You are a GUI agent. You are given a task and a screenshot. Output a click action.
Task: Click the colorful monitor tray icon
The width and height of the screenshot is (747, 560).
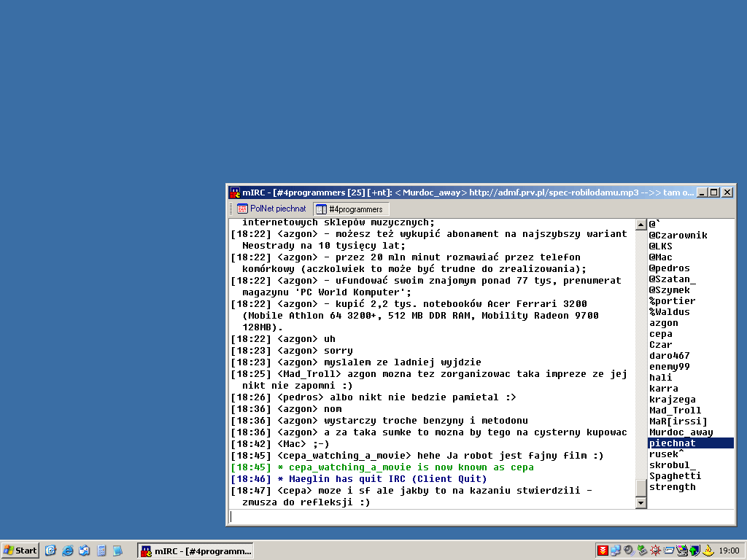(x=682, y=551)
